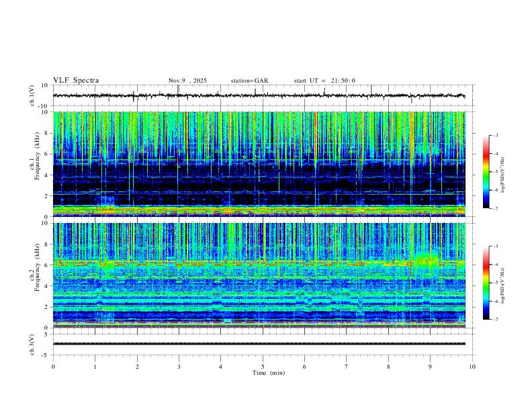Click the time axis tick label "3"
This screenshot has width=532, height=411.
179,367
